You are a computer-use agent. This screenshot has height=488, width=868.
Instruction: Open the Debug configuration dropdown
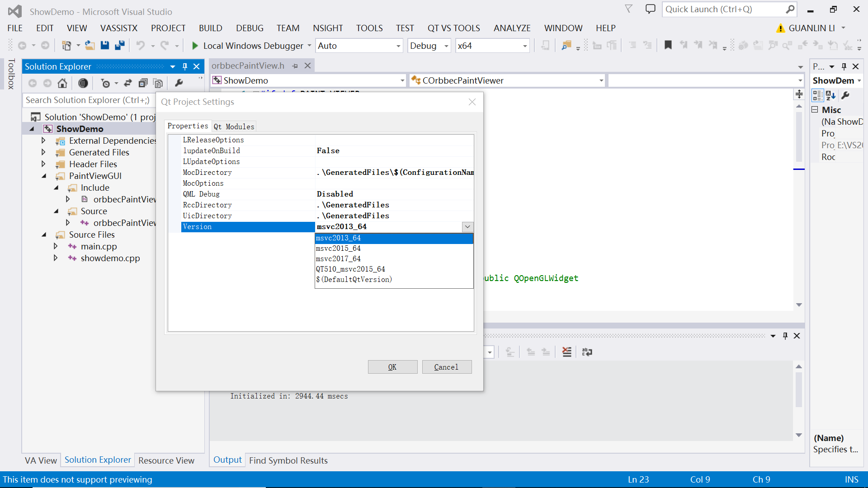(x=446, y=46)
